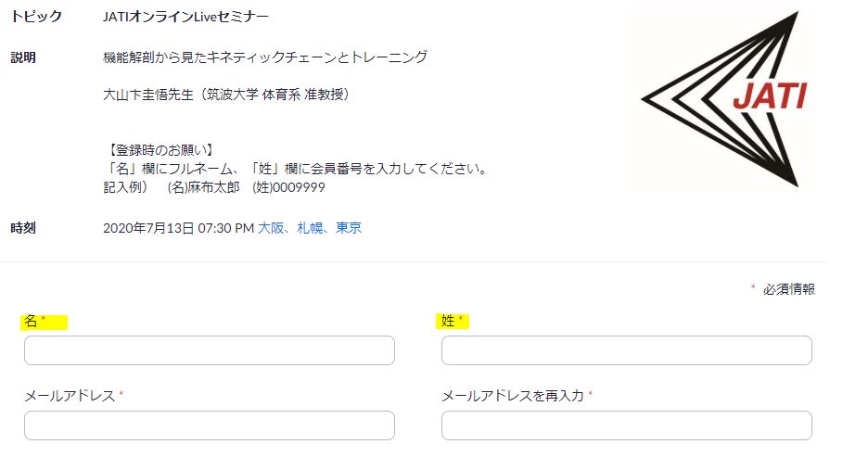868x457 pixels.
Task: Open the 札幌 time zone link
Action: [310, 228]
